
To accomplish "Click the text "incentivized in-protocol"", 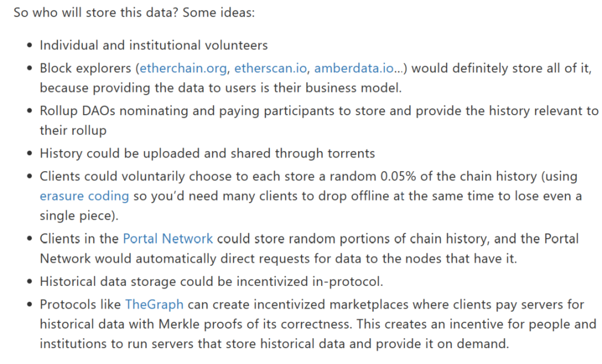I will (310, 282).
